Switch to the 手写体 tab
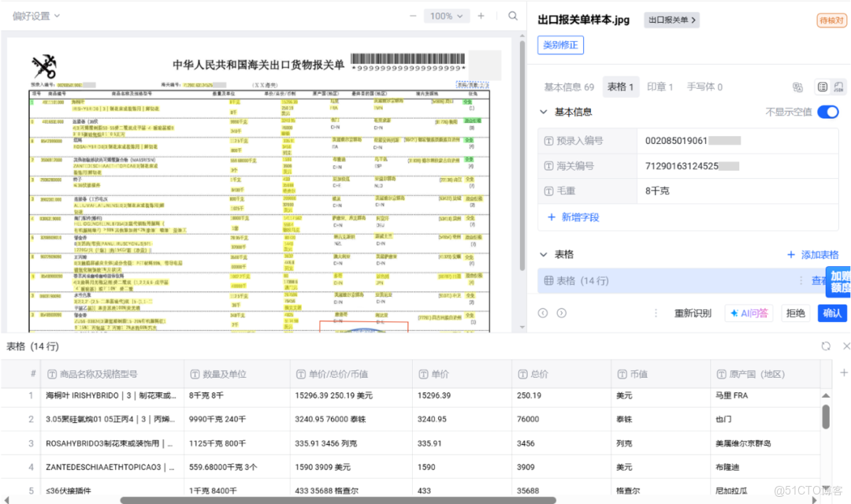Image resolution: width=851 pixels, height=504 pixels. point(704,87)
